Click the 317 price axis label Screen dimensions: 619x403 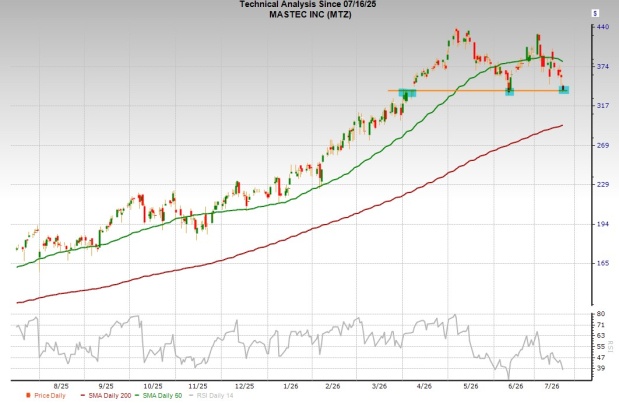[603, 105]
